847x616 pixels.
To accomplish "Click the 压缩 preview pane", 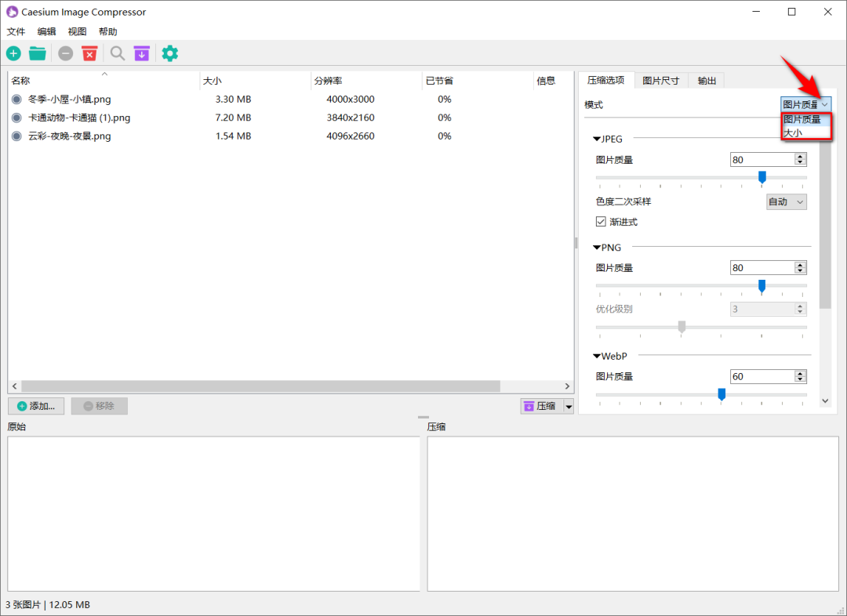I will (633, 514).
